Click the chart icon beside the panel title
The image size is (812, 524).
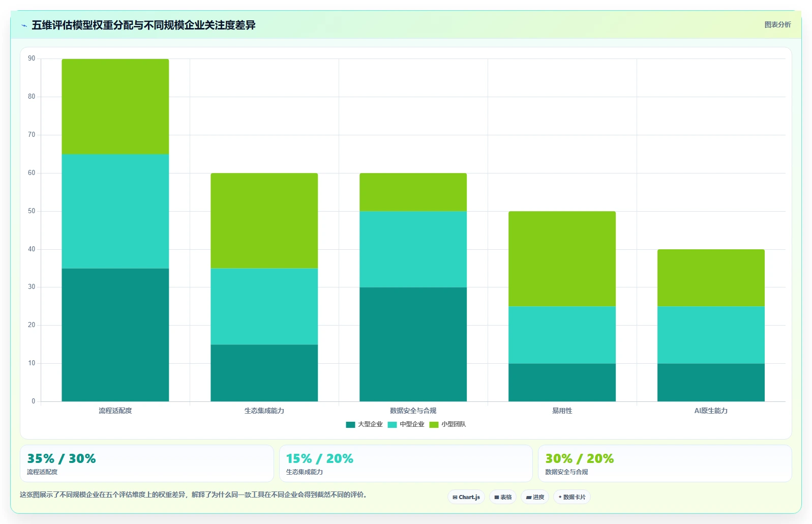(x=24, y=25)
